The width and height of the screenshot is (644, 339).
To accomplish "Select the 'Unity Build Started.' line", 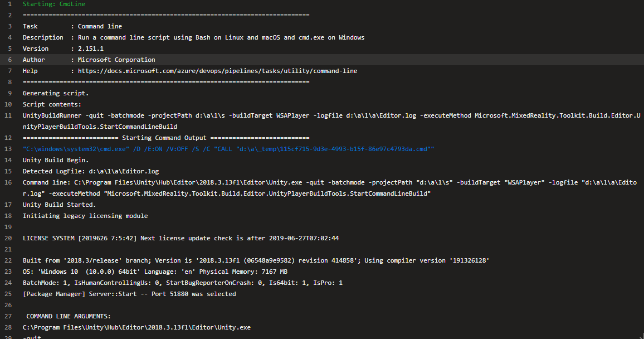I will [59, 205].
